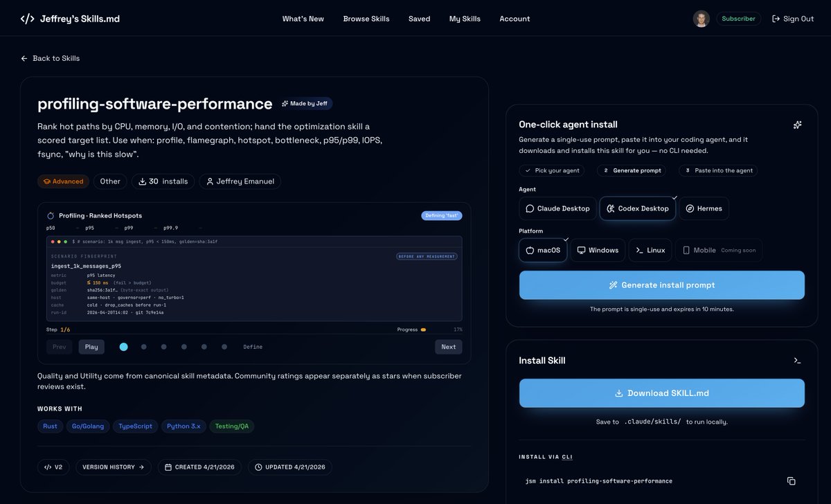Click the calendar icon beside Created date

[168, 467]
